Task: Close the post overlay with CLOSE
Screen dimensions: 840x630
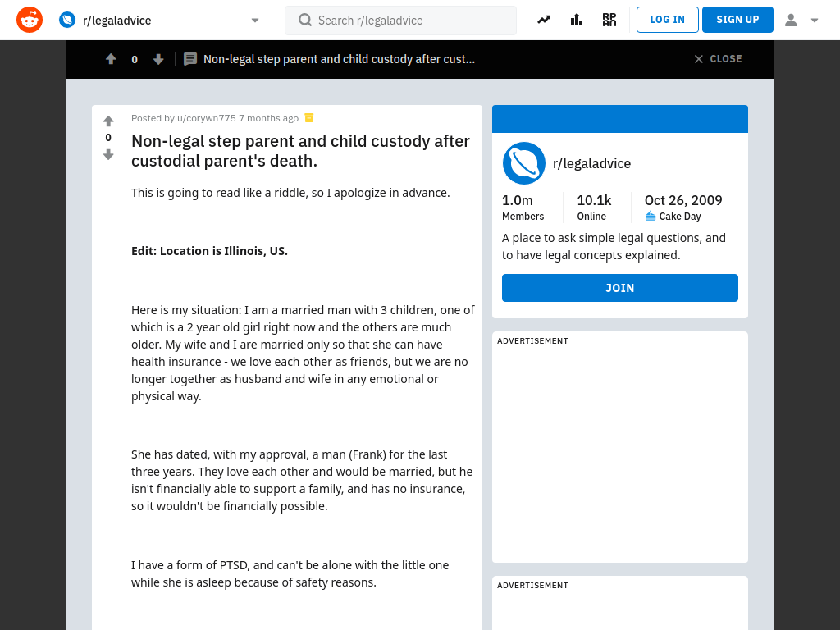Action: (x=718, y=59)
